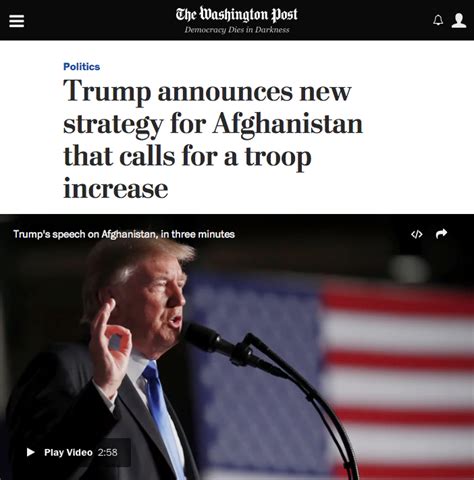Click the word "increase" in the headline

(x=116, y=189)
